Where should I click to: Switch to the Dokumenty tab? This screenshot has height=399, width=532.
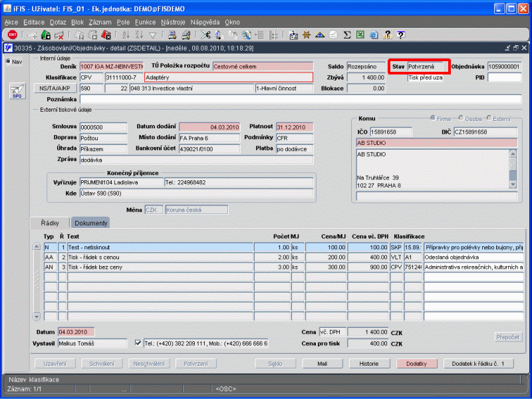tap(90, 223)
